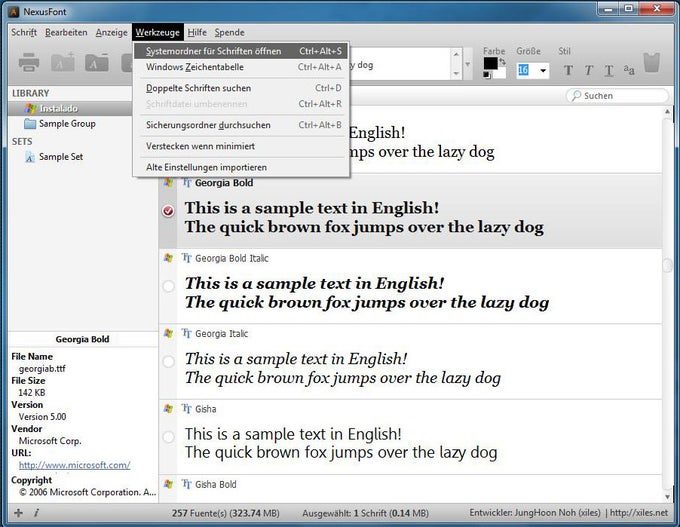
Task: Click the anti-aliasing 'aa' style icon
Action: tap(629, 70)
